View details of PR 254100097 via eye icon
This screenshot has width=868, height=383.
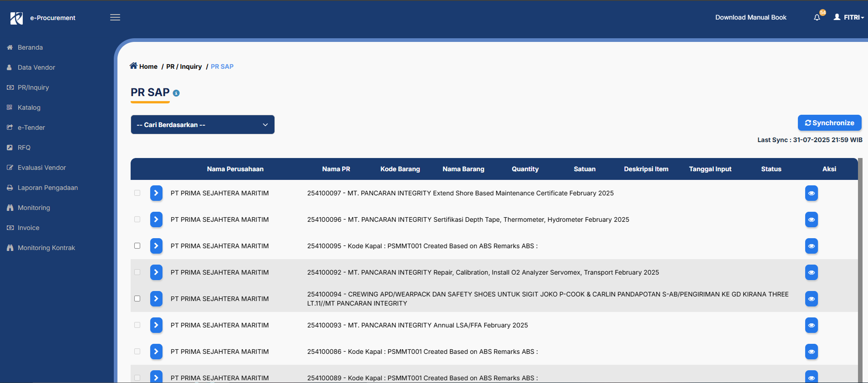[811, 193]
